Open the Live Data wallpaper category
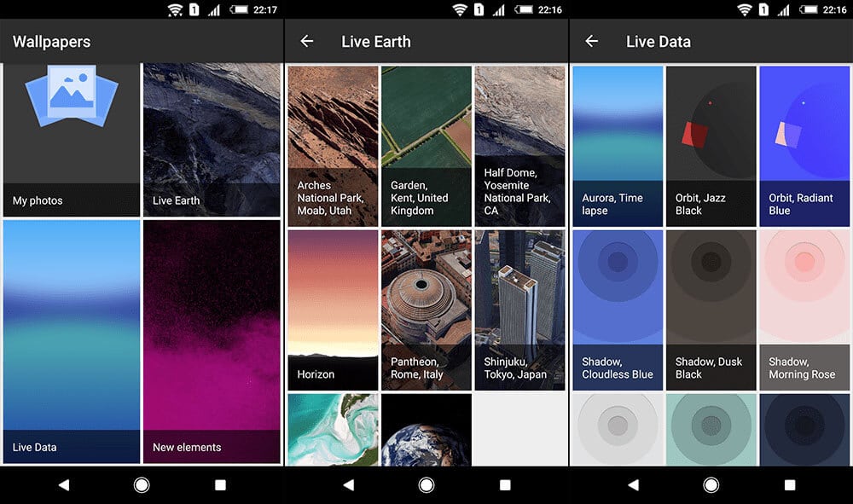The width and height of the screenshot is (853, 504). point(72,341)
